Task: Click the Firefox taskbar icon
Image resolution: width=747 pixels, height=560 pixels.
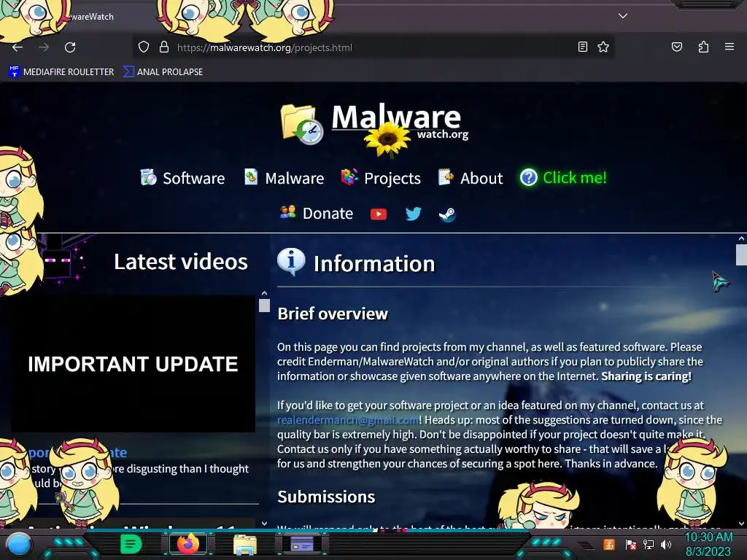Action: 188,544
